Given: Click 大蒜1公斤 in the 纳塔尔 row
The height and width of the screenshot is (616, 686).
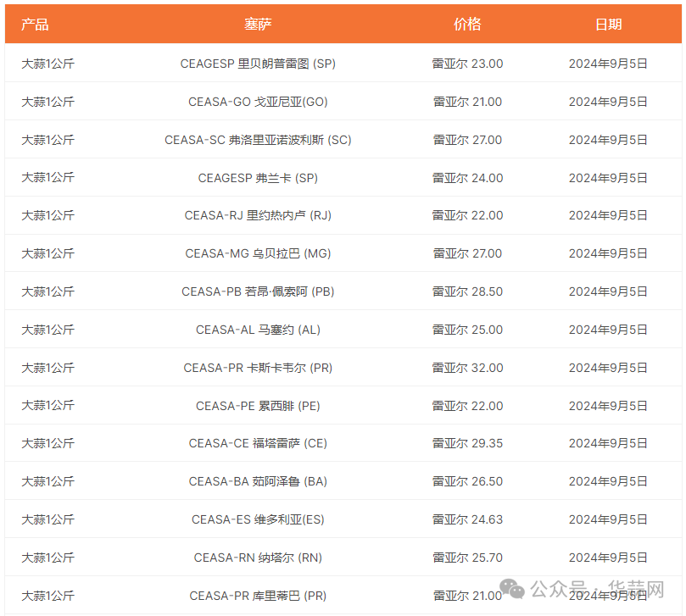Looking at the screenshot, I should tap(47, 558).
